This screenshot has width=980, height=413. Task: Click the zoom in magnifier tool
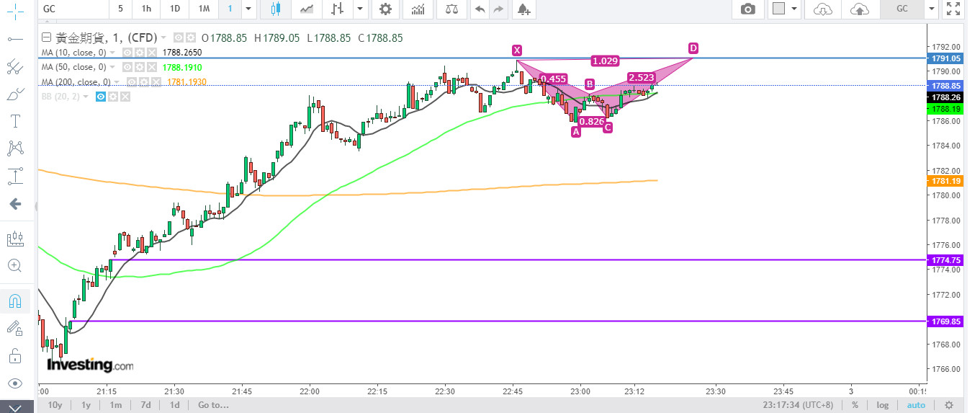pos(14,265)
